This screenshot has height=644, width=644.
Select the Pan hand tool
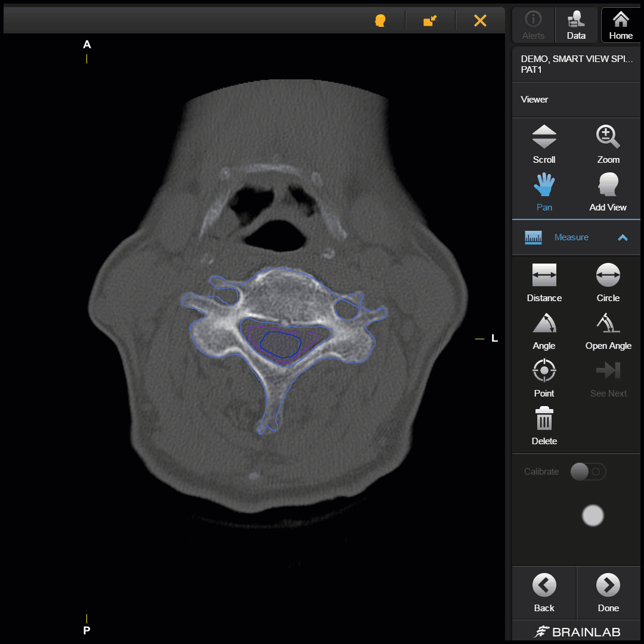(544, 192)
